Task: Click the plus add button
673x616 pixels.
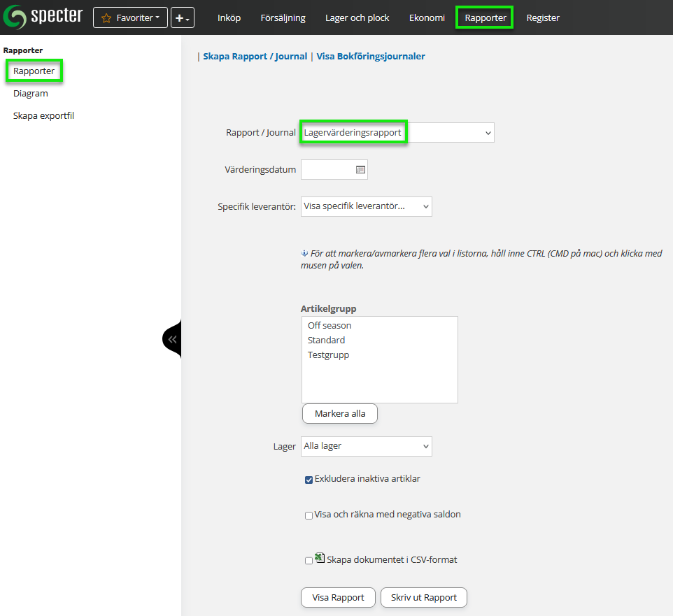Action: (x=183, y=17)
